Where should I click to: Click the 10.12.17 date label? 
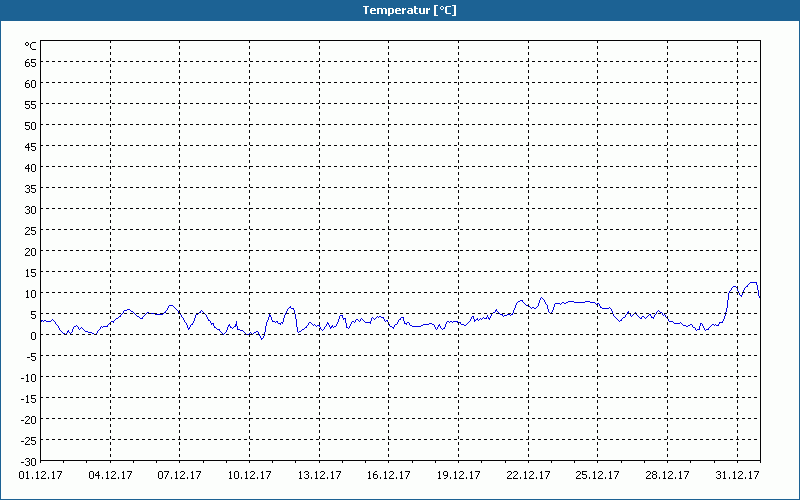[249, 476]
